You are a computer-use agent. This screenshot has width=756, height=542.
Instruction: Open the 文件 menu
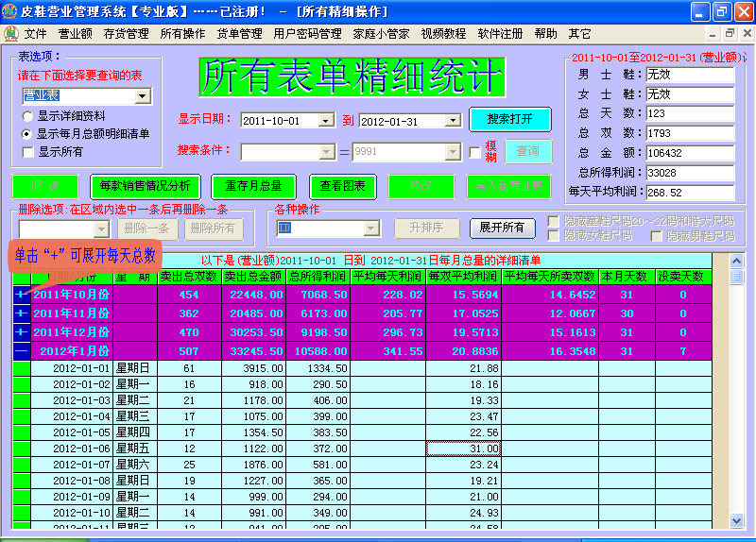point(35,34)
